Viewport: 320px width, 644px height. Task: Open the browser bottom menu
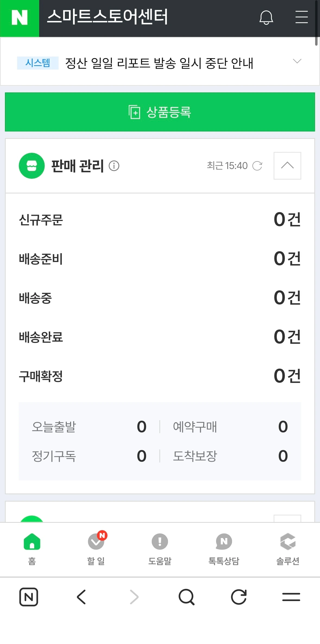291,597
